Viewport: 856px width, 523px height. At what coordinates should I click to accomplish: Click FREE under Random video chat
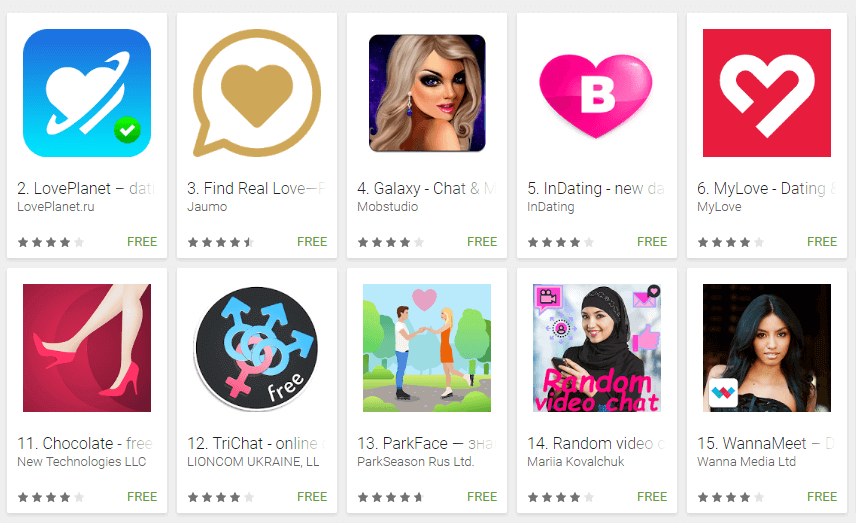[652, 496]
